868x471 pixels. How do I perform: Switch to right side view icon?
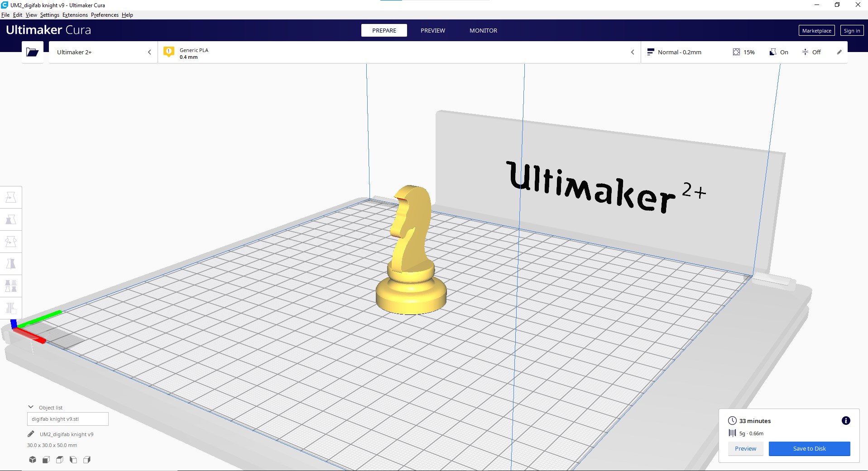coord(87,460)
